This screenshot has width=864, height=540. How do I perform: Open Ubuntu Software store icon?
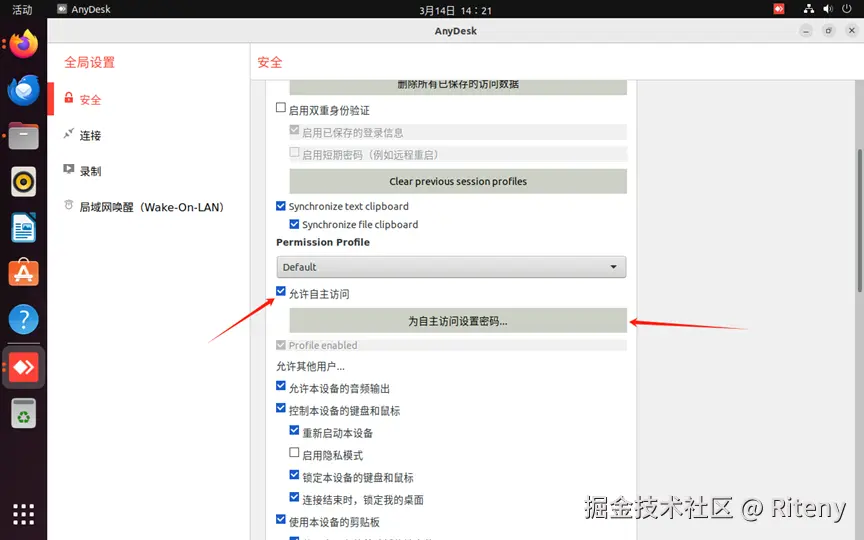(23, 272)
